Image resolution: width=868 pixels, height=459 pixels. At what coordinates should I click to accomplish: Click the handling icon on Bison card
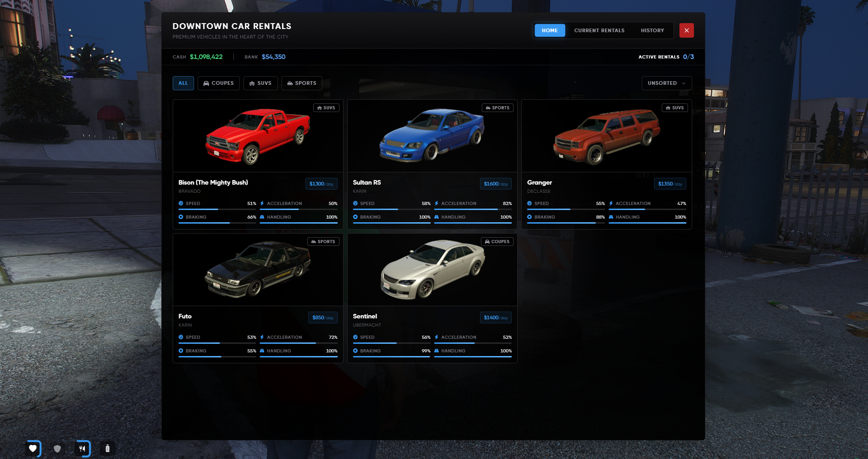point(262,217)
